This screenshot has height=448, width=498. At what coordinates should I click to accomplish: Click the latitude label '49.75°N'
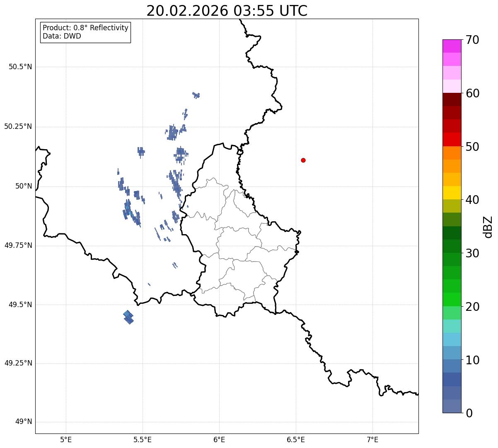coord(18,245)
